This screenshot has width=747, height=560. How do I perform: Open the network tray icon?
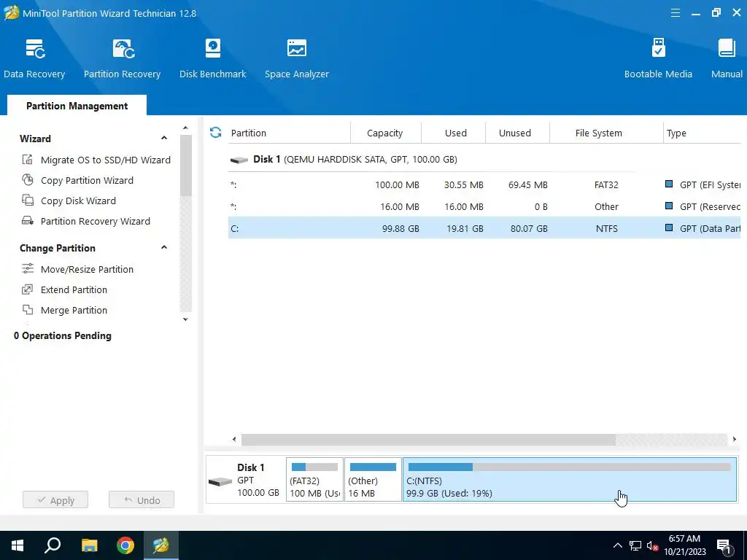coord(635,545)
